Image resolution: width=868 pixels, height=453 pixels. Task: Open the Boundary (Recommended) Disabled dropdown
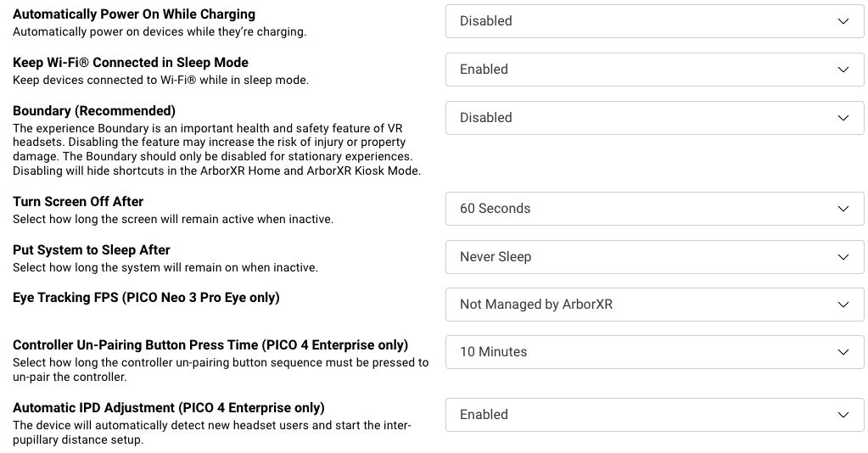point(654,117)
